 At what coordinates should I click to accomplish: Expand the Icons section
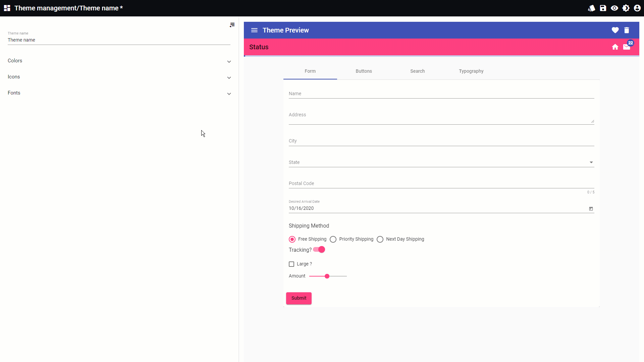pos(119,77)
